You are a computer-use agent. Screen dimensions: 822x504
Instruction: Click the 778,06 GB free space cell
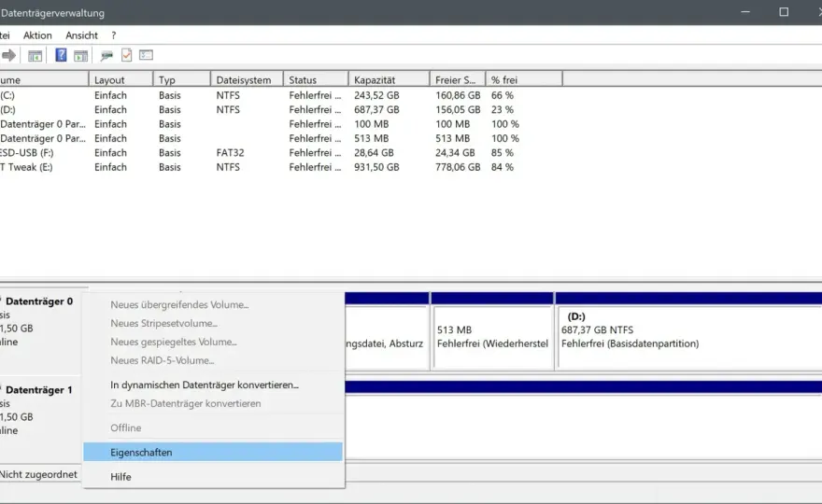coord(458,167)
